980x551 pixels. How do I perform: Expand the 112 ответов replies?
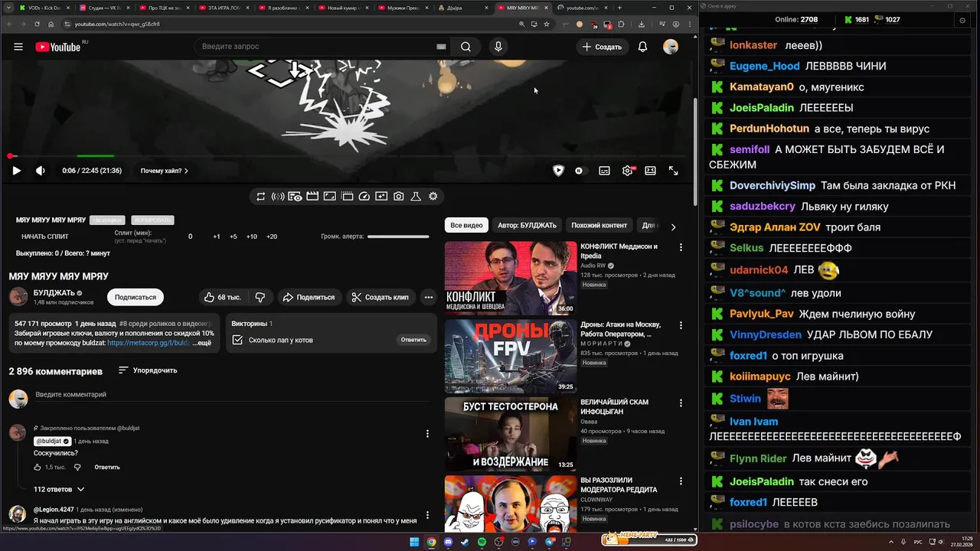point(59,489)
